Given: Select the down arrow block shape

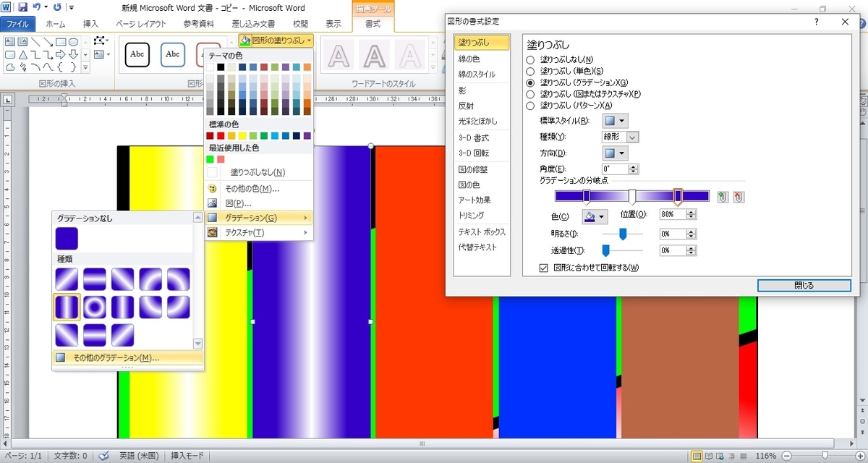Looking at the screenshot, I should click(x=75, y=55).
